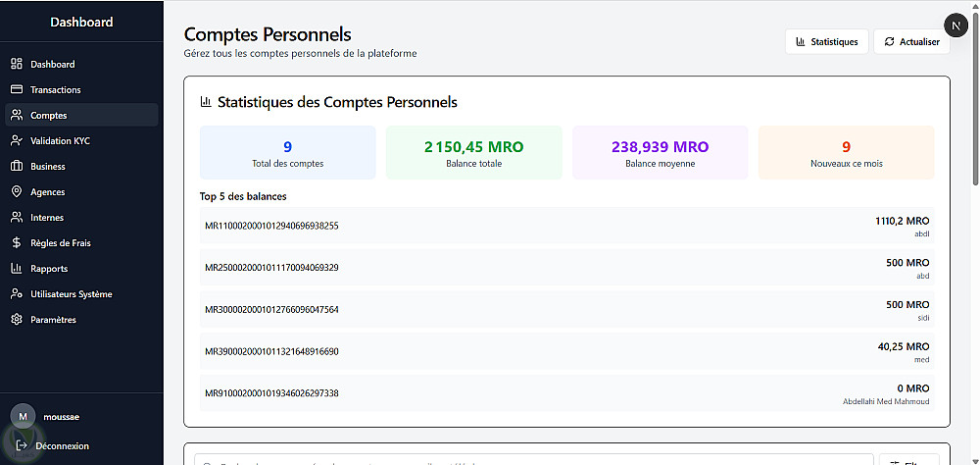
Task: Click the 0 MRO balance value
Action: 913,388
